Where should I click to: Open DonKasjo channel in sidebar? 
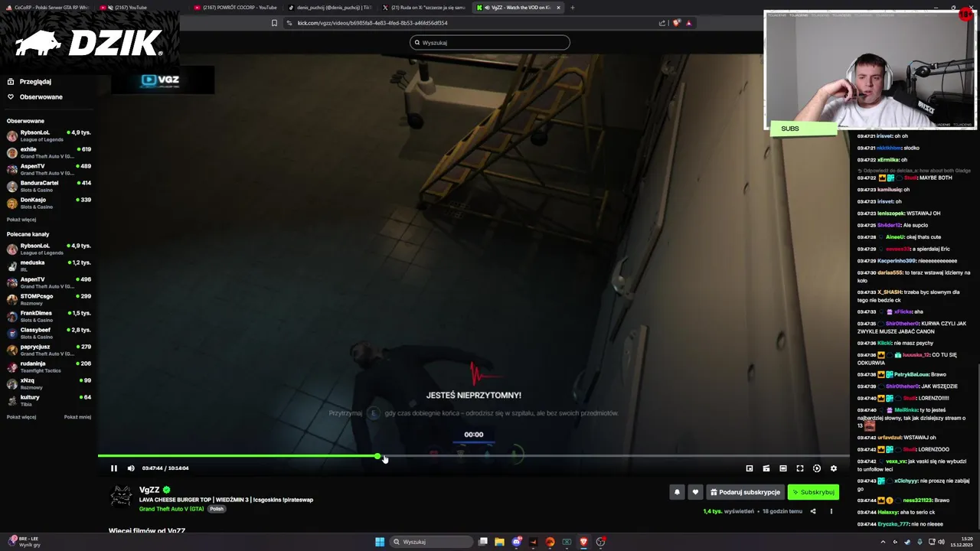click(49, 204)
